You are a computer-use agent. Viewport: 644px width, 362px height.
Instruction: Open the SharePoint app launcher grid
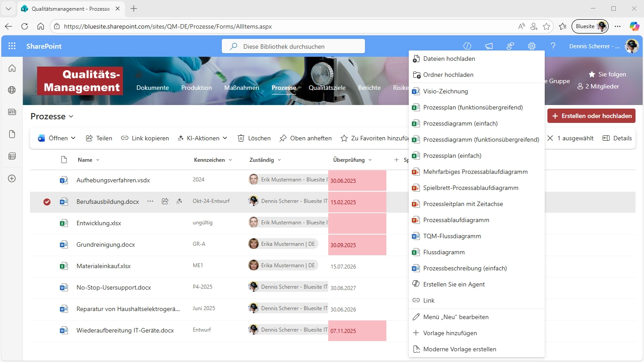click(12, 46)
